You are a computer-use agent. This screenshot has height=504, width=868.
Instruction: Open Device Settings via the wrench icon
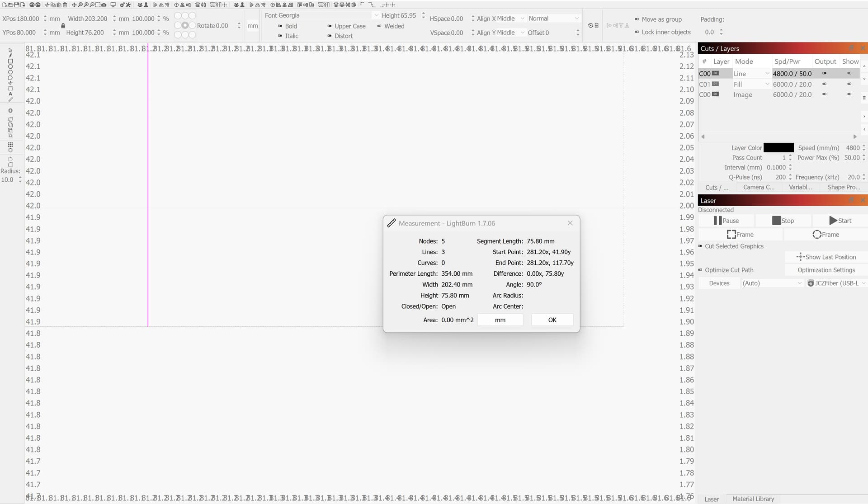tap(128, 5)
